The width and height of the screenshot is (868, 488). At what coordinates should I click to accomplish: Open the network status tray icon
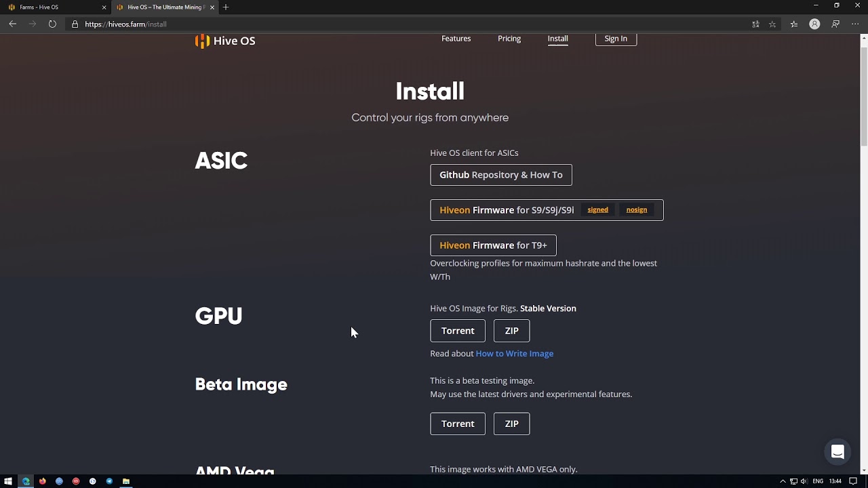click(x=793, y=481)
